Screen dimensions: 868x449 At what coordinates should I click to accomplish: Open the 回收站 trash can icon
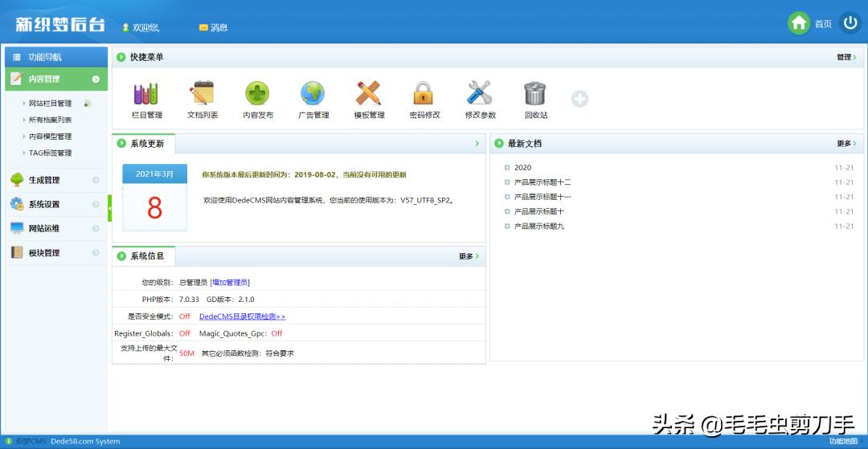(x=535, y=95)
